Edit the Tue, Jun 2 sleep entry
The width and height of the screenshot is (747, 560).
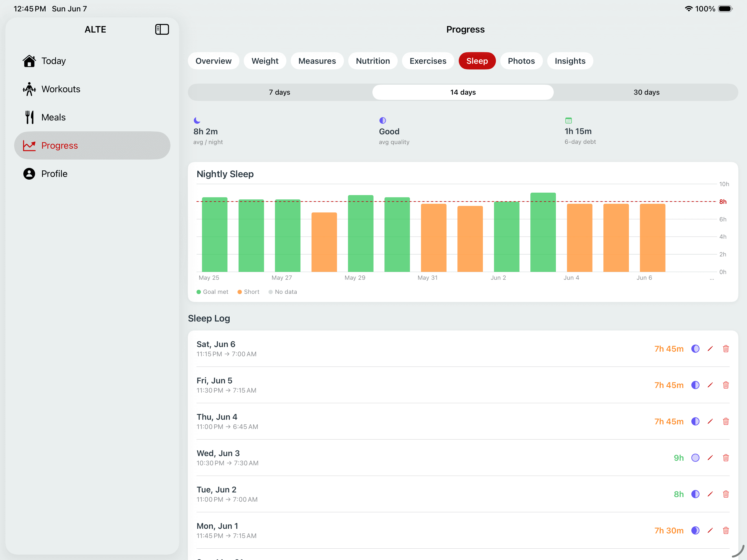point(710,494)
